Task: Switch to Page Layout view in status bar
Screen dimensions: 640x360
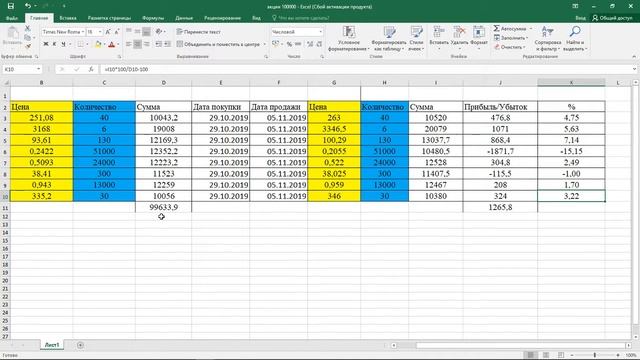Action: coord(546,355)
